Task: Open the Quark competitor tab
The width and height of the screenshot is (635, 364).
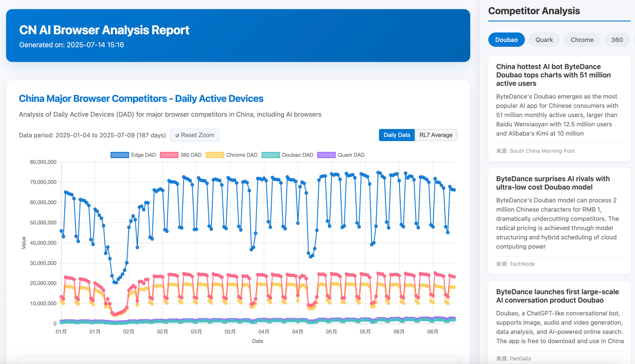Action: click(x=544, y=40)
